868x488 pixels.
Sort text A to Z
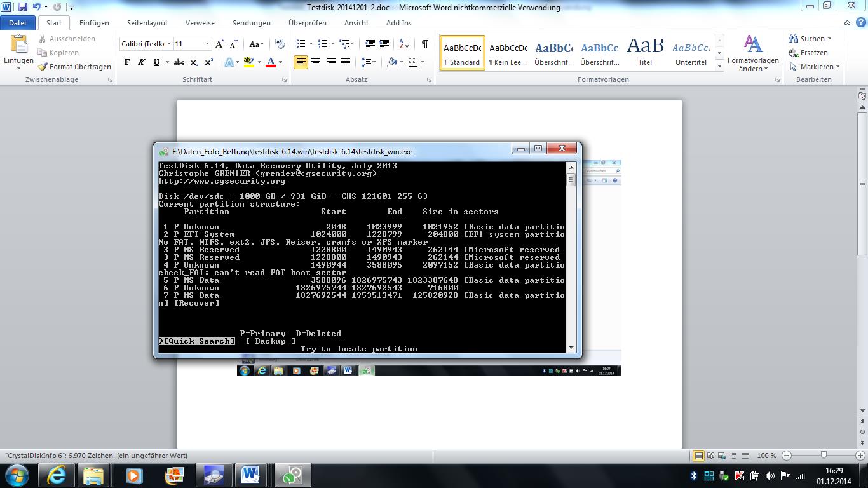[x=403, y=44]
